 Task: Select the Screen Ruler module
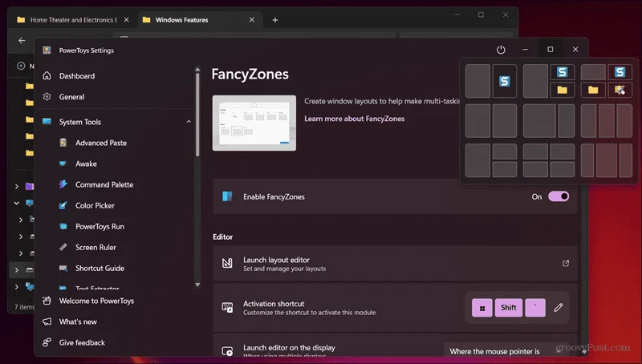coord(95,247)
